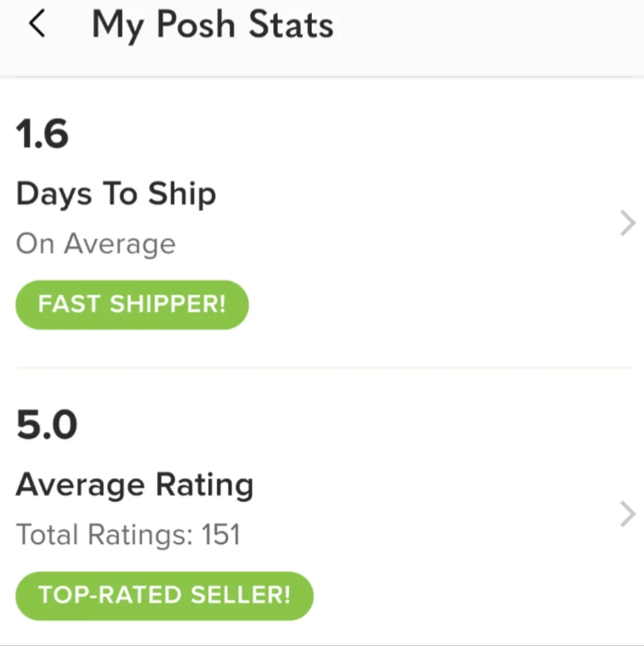Select the Days To Ship heading
Screen dimensions: 644x646
point(116,194)
